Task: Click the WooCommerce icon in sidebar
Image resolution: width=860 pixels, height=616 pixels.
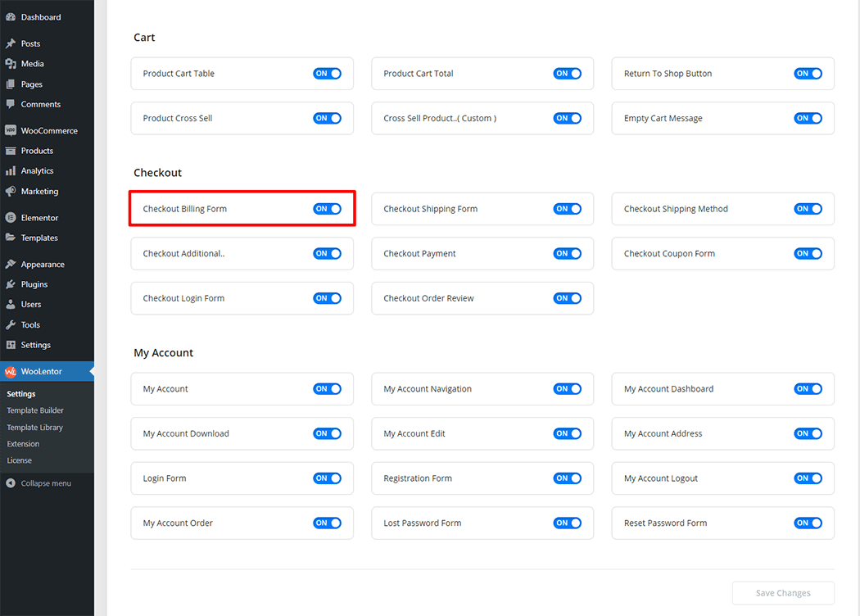Action: pos(11,131)
